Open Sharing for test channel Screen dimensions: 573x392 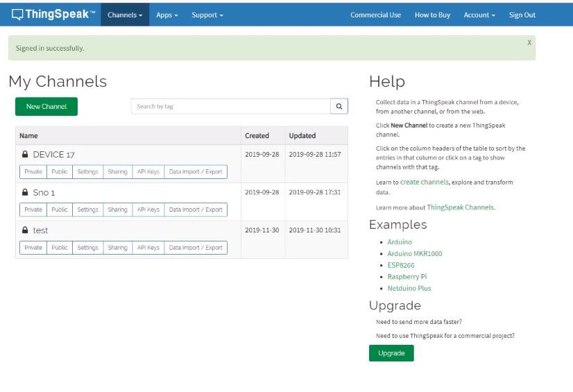click(x=118, y=248)
